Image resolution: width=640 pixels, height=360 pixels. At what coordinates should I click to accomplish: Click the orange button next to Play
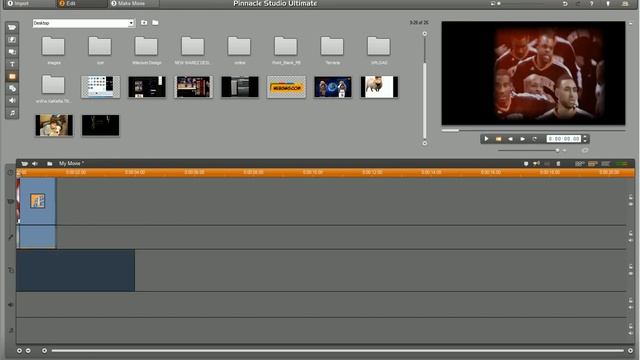498,139
